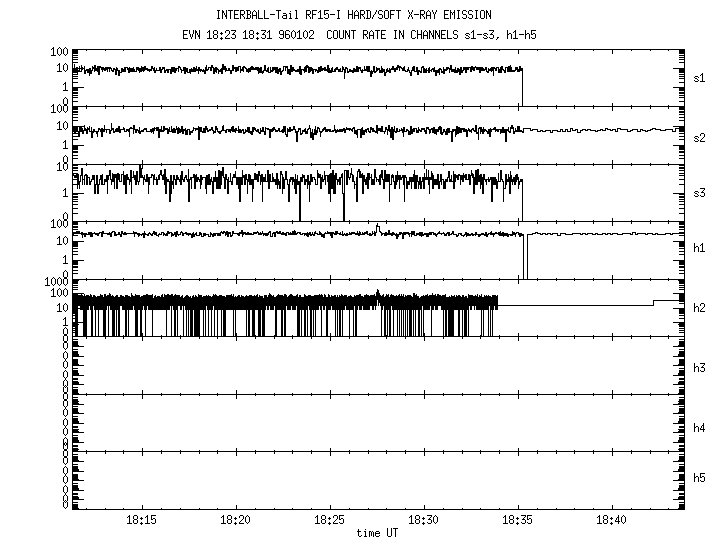Click the 18:40 time tick label
The image size is (720, 550).
tap(612, 520)
